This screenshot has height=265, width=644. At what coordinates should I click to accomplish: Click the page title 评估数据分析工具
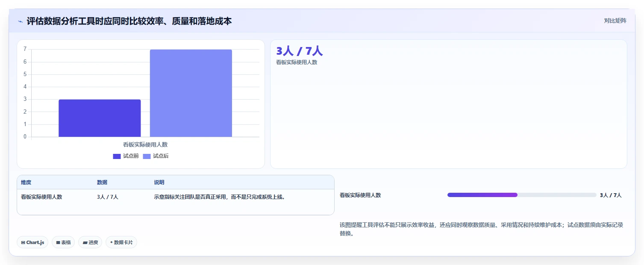[129, 21]
